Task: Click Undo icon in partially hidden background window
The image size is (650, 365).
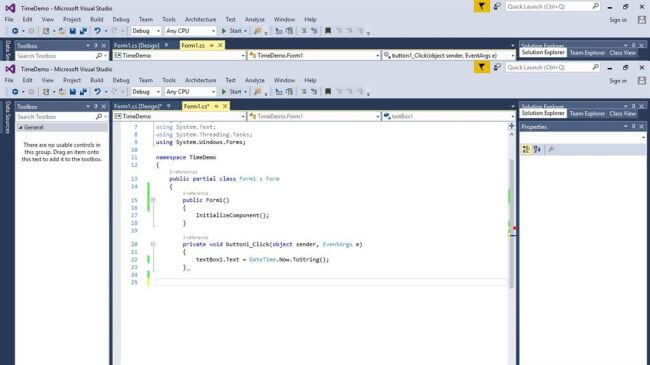Action: [97, 31]
